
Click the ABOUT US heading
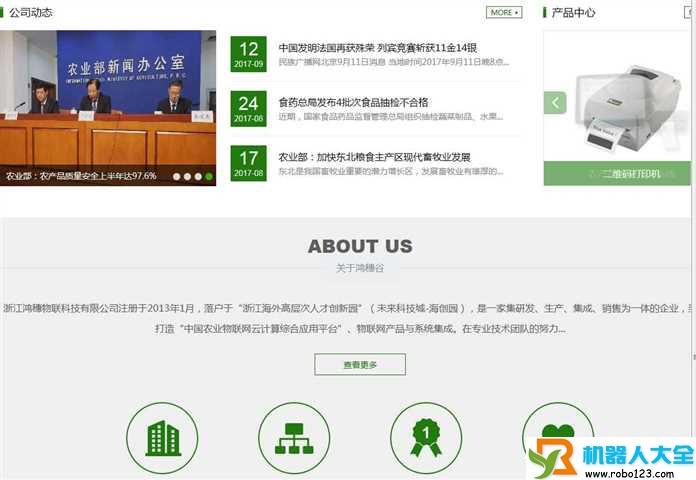tap(360, 246)
